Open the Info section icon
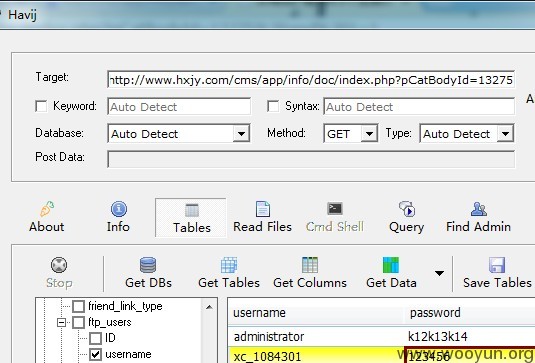Screen dimensions: 535x363 pos(118,209)
